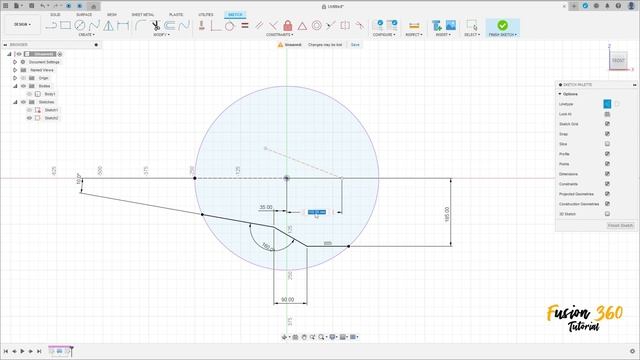
Task: Open the DESIGN workspace dropdown
Action: click(x=22, y=24)
